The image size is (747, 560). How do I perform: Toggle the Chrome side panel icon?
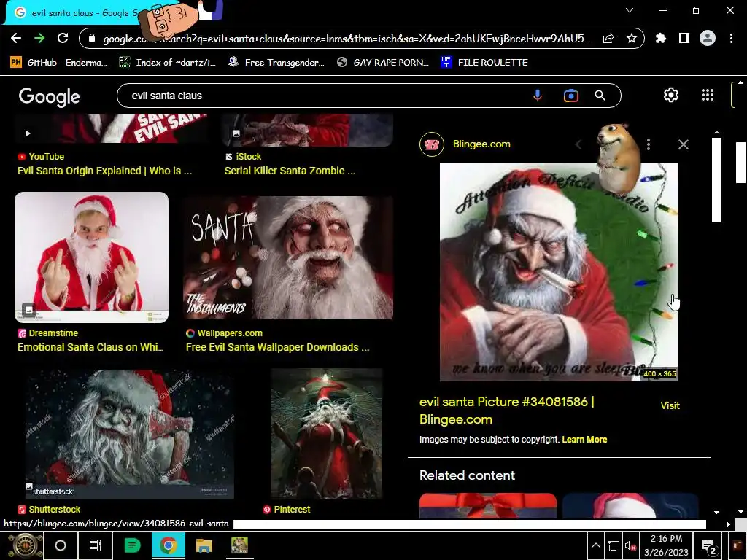pos(684,38)
